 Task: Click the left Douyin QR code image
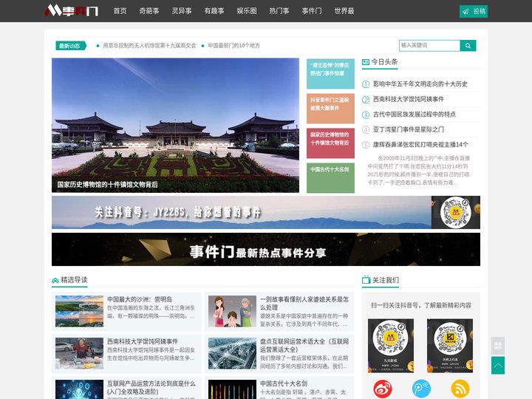pos(391,345)
